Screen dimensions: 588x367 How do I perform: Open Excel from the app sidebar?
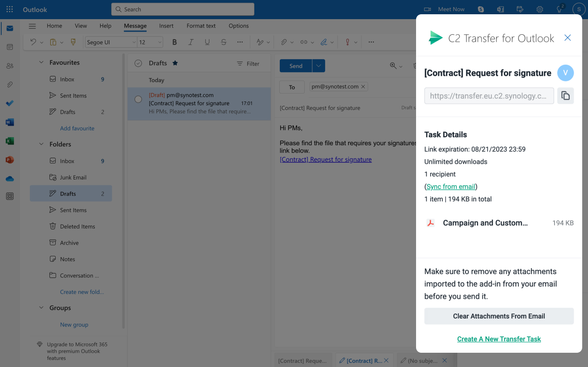click(9, 140)
